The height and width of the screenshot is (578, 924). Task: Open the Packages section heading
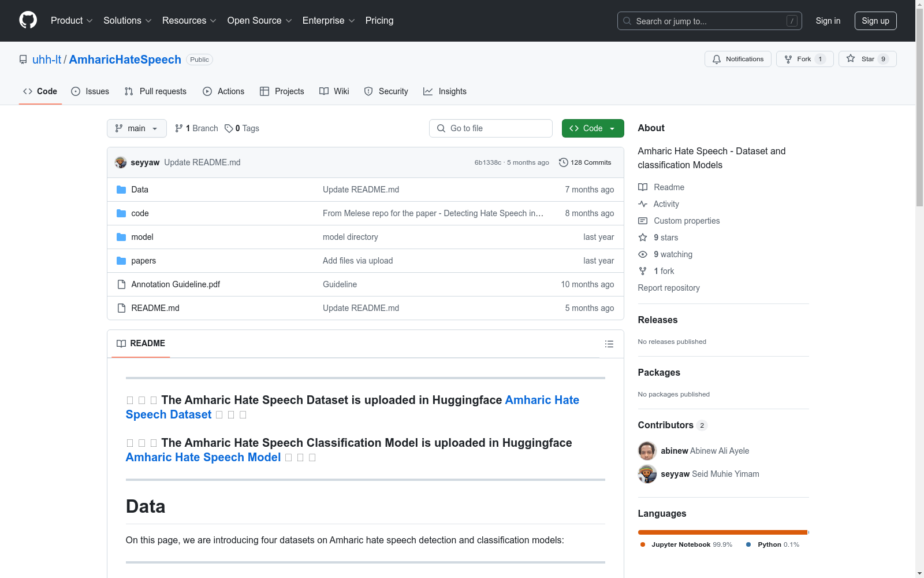tap(659, 373)
